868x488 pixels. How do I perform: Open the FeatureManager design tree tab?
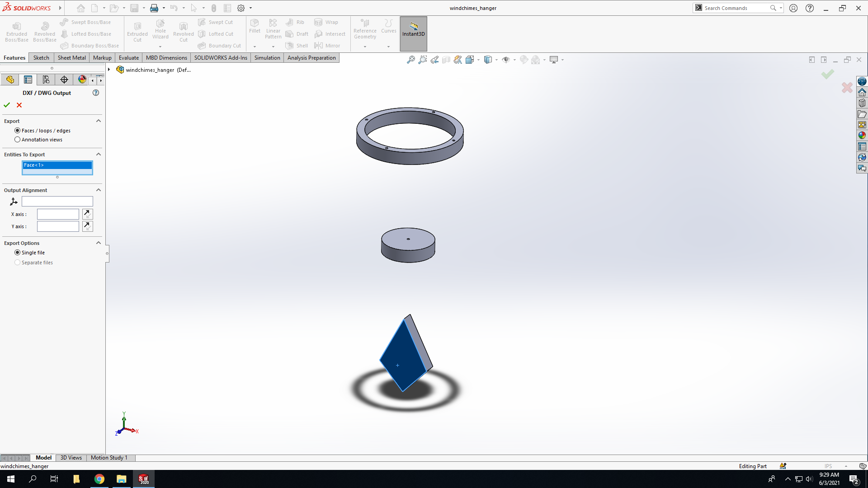pos(10,80)
